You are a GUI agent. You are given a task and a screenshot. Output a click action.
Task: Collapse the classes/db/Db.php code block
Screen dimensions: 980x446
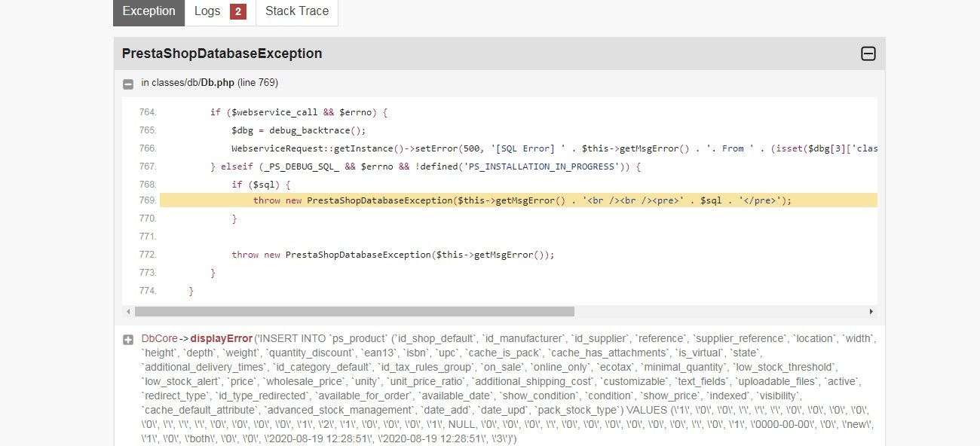click(x=128, y=84)
